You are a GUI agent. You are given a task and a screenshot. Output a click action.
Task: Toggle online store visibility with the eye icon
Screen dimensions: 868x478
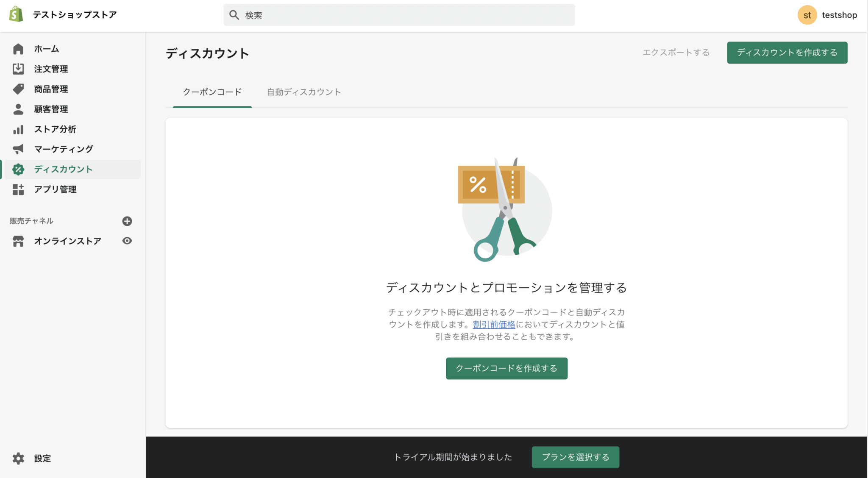(127, 241)
